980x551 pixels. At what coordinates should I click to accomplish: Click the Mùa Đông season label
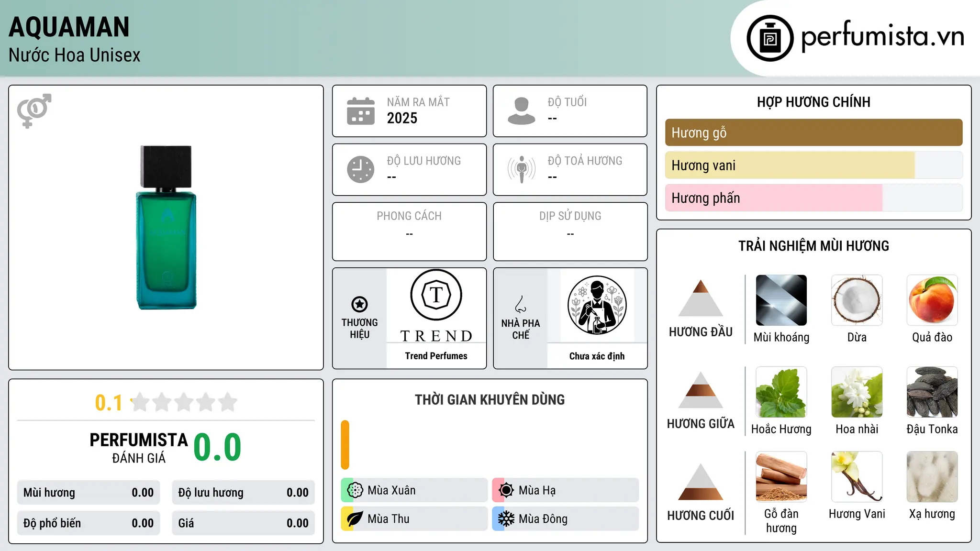543,519
